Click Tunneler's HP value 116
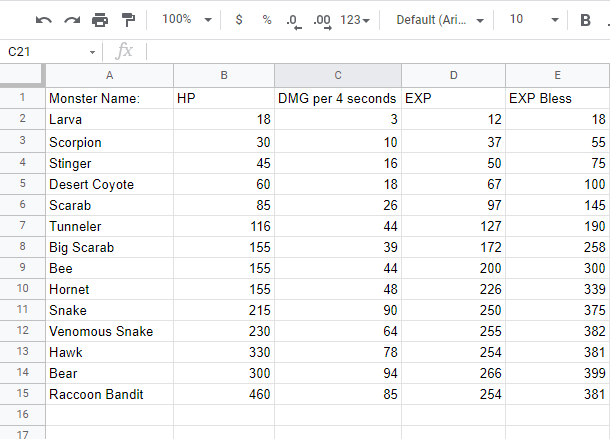This screenshot has width=610, height=439. [224, 226]
